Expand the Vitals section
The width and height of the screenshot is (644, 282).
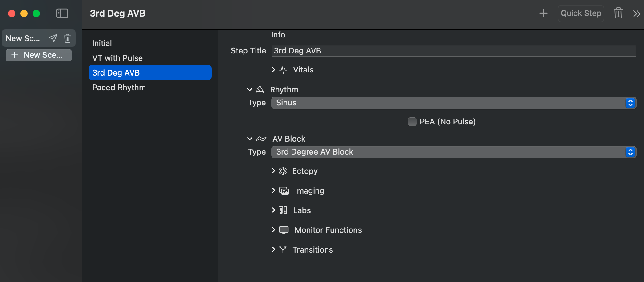click(273, 70)
